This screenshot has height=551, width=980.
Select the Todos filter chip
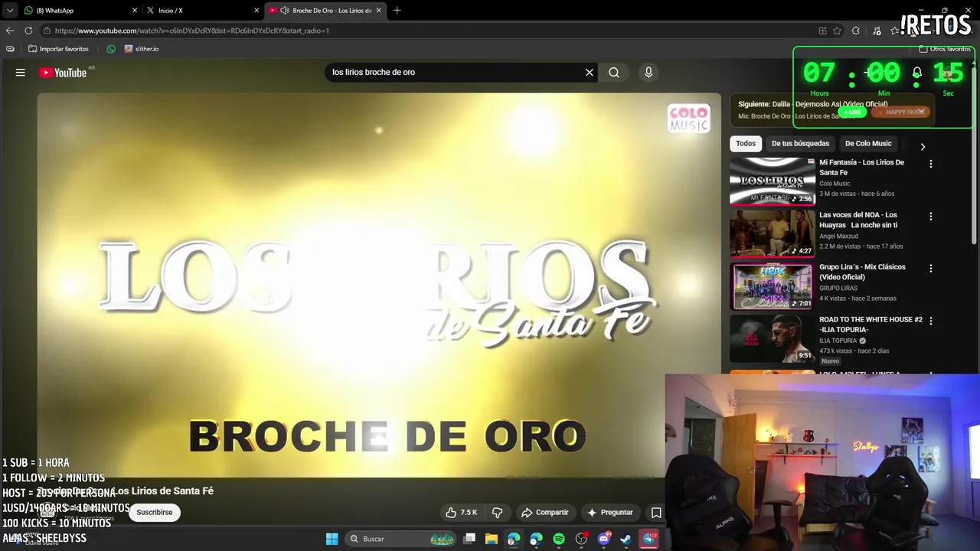tap(746, 144)
